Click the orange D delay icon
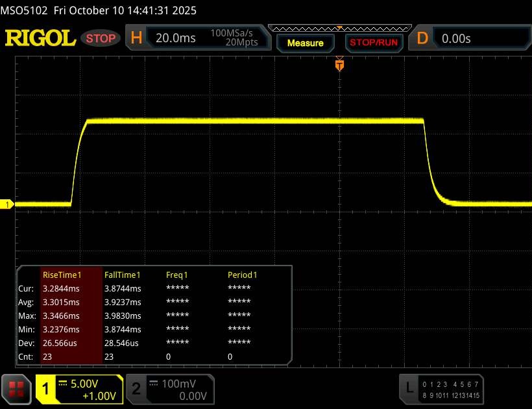 point(422,38)
